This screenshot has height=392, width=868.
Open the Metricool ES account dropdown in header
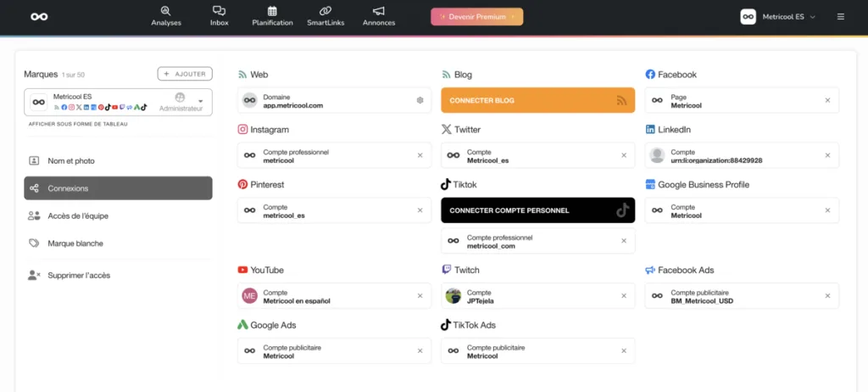[778, 17]
